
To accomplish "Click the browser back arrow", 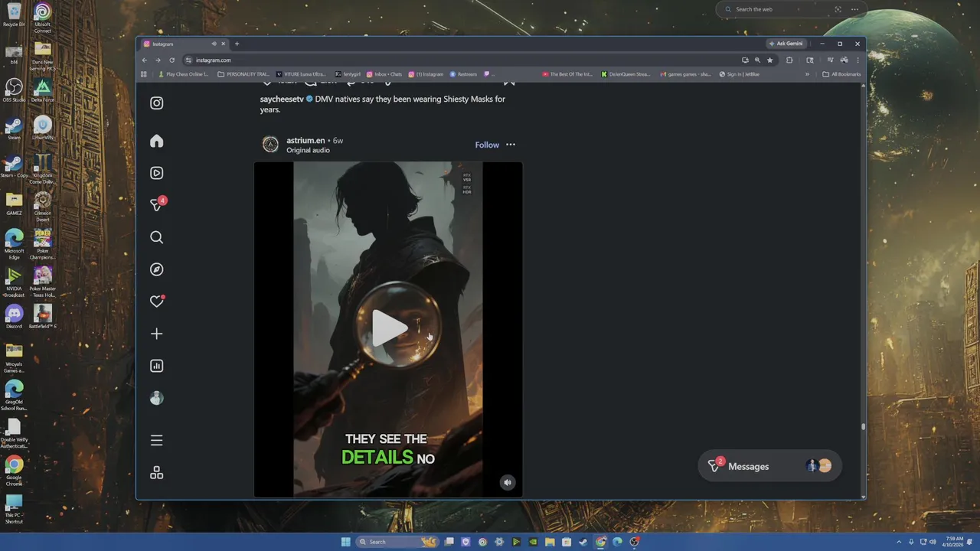I will 144,60.
